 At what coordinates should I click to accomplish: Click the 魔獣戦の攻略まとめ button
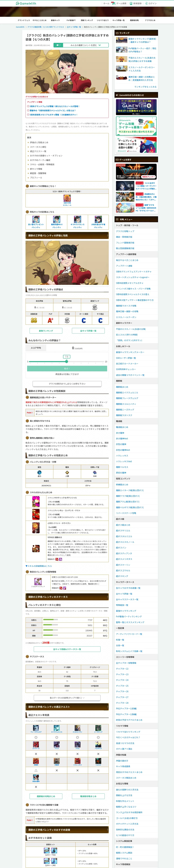[x=46, y=796]
